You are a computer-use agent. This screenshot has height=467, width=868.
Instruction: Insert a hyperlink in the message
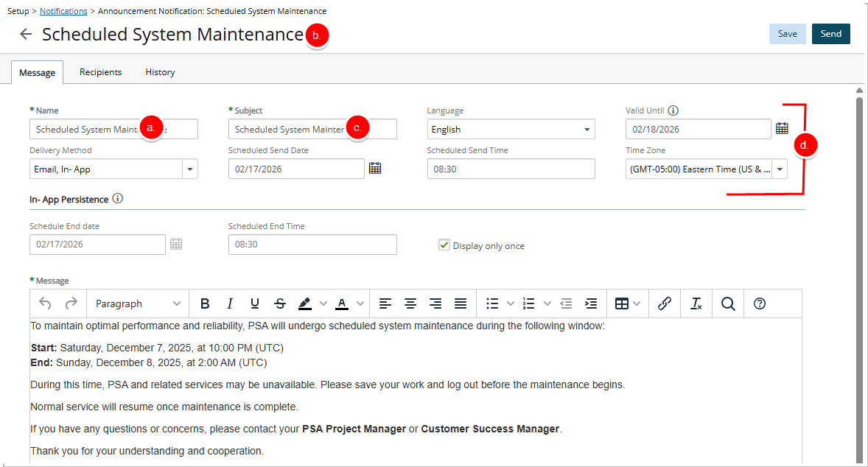tap(664, 303)
